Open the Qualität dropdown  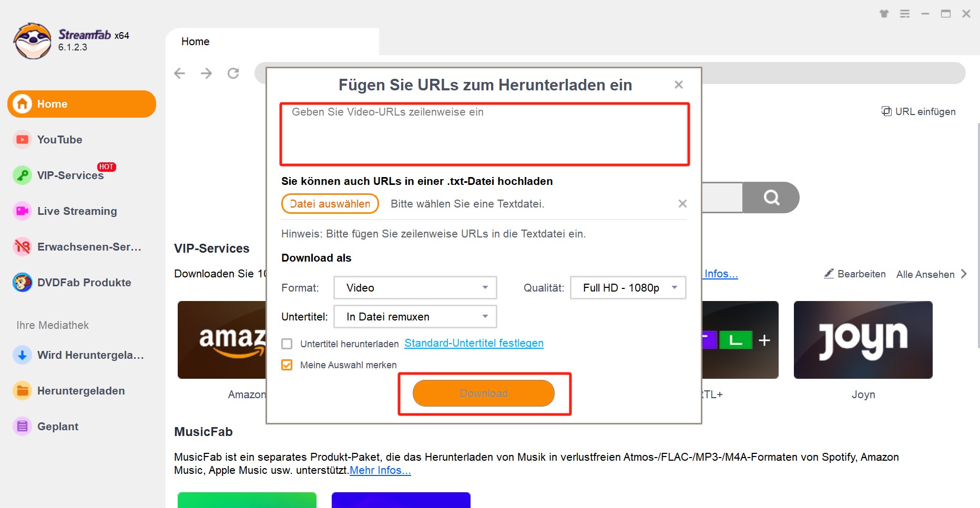(x=628, y=288)
